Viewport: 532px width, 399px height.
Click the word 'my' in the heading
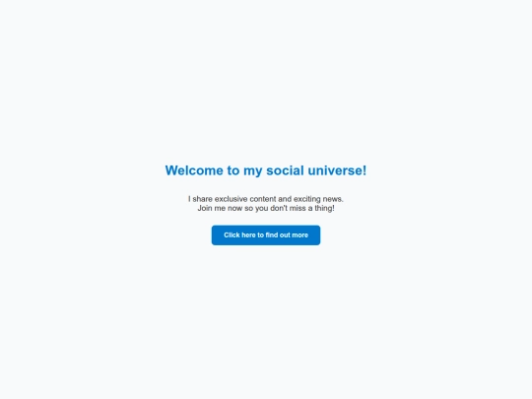click(253, 172)
